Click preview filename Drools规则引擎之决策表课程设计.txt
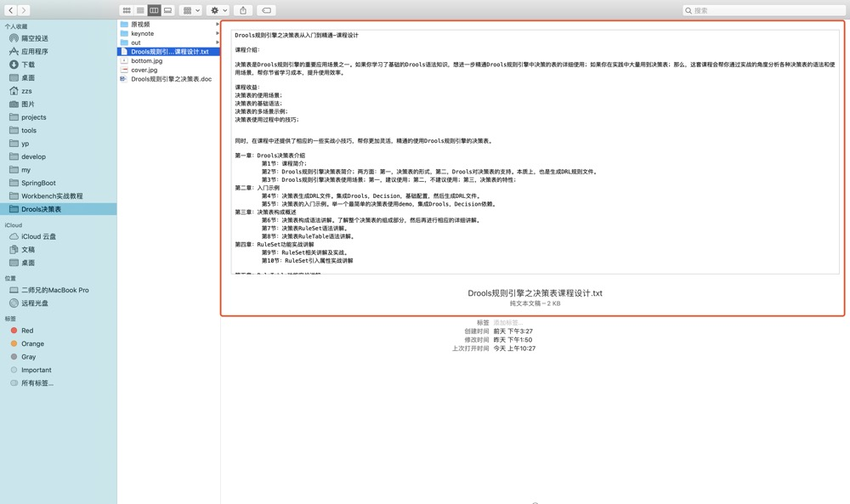The width and height of the screenshot is (850, 504). click(x=535, y=292)
